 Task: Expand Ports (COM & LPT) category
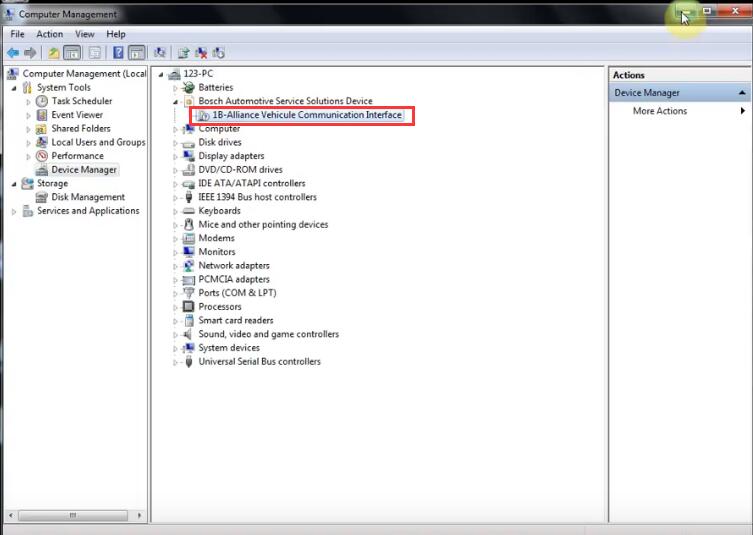[x=175, y=294]
